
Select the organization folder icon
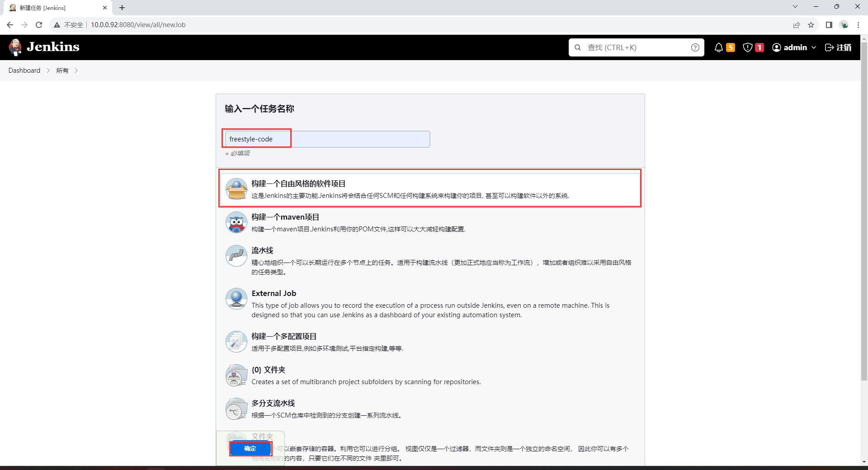tap(236, 375)
